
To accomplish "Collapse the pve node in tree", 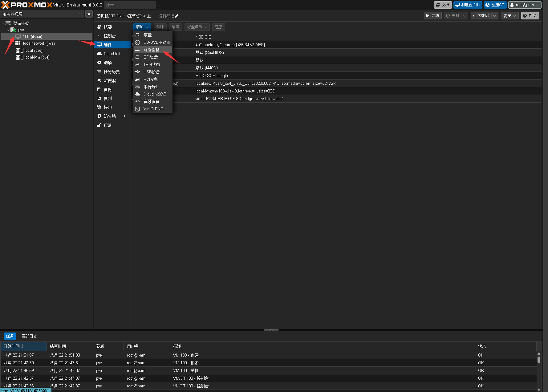I will [8, 30].
